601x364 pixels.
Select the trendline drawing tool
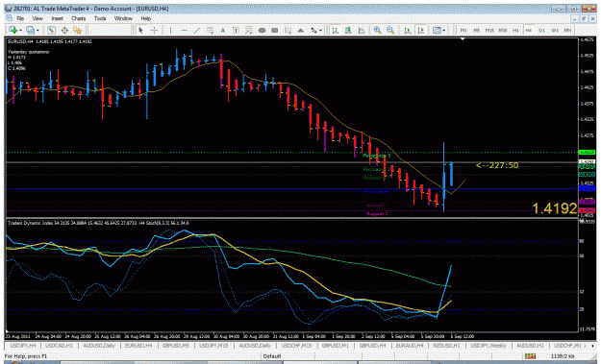coord(196,30)
